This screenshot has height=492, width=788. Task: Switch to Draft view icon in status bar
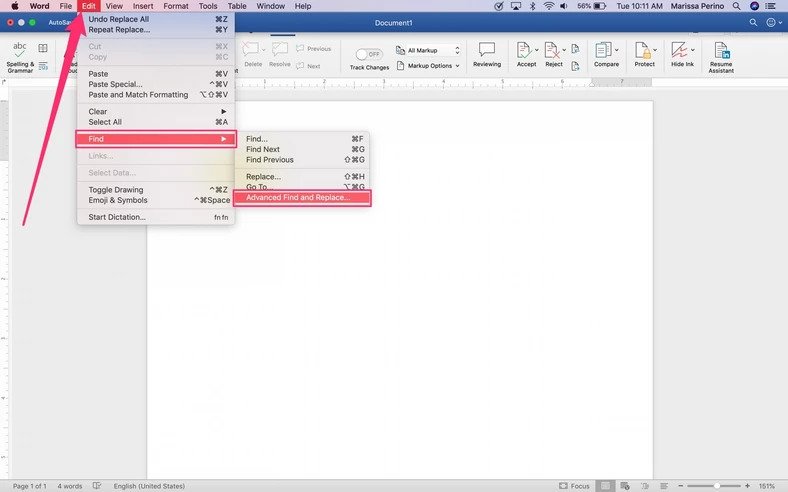[664, 486]
